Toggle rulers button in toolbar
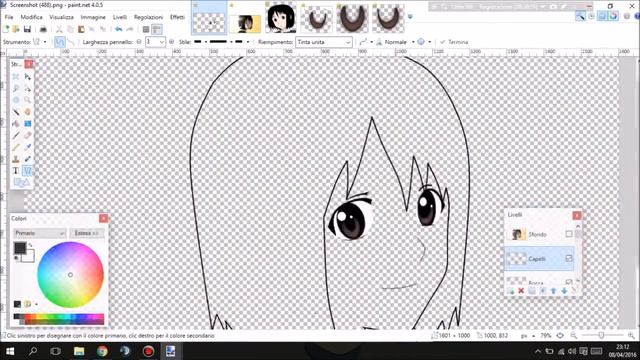The image size is (640, 360). (156, 29)
